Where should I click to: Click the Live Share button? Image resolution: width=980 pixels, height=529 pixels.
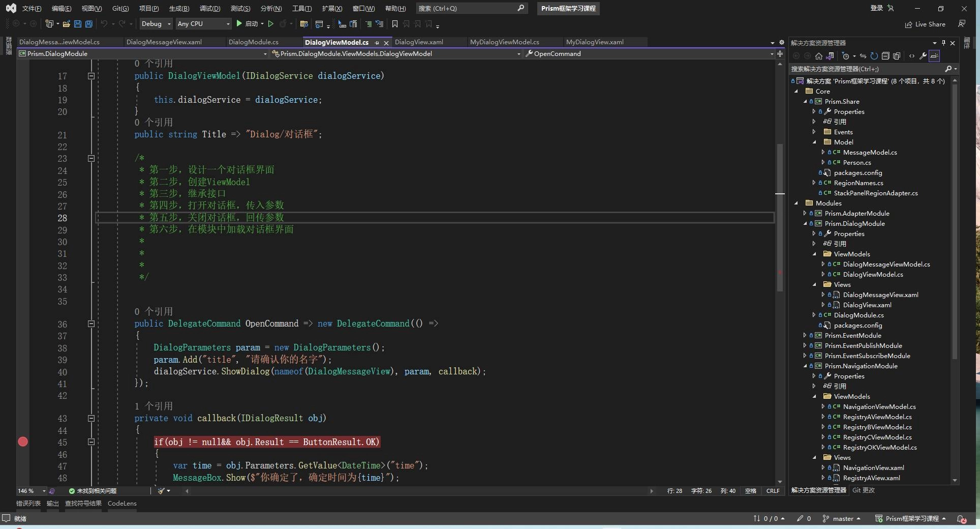(925, 24)
